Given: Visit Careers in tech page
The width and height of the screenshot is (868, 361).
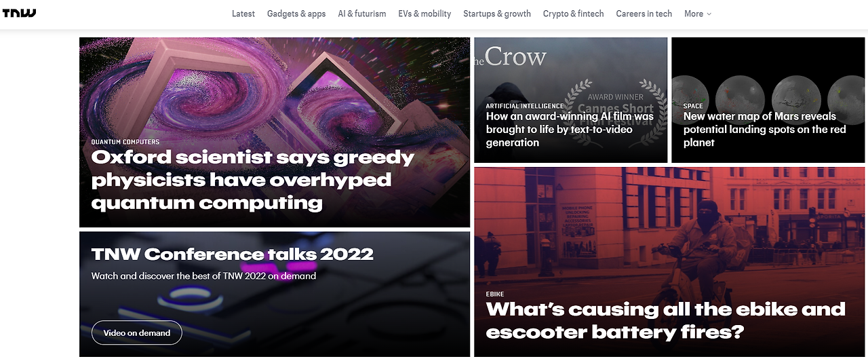Looking at the screenshot, I should coord(644,14).
